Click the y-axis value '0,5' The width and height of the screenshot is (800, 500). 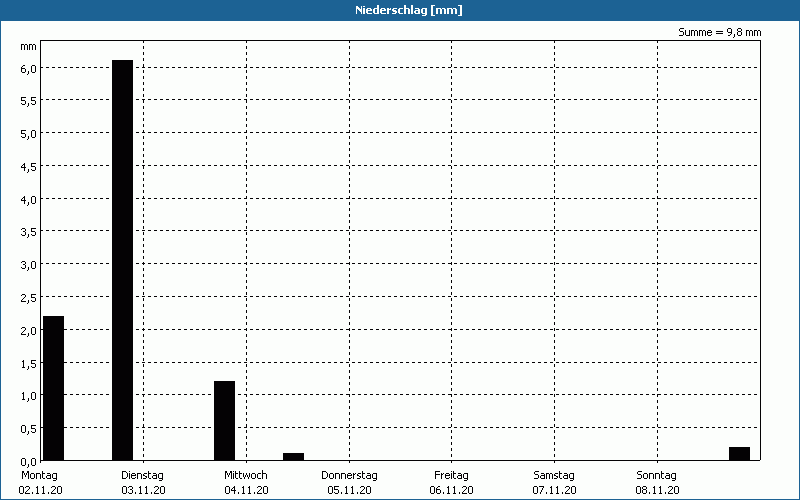coord(29,430)
